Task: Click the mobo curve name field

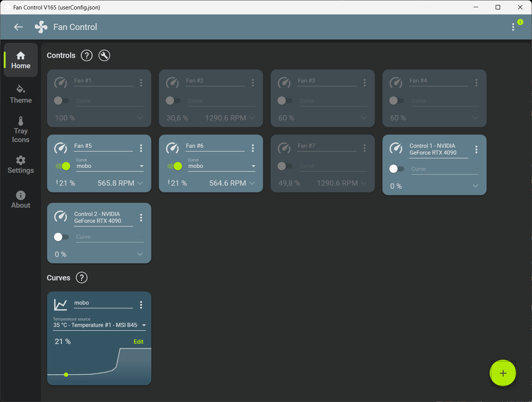Action: (x=103, y=303)
